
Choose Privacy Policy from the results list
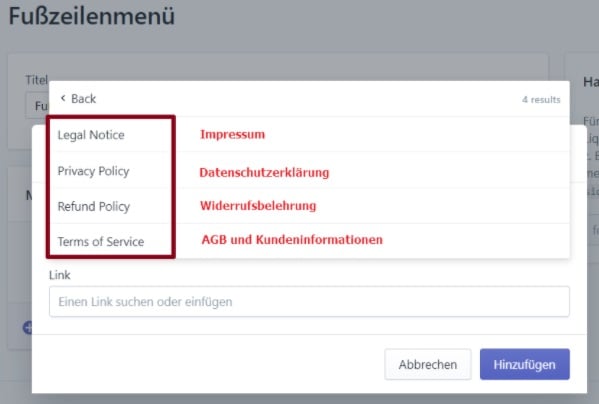(x=309, y=170)
